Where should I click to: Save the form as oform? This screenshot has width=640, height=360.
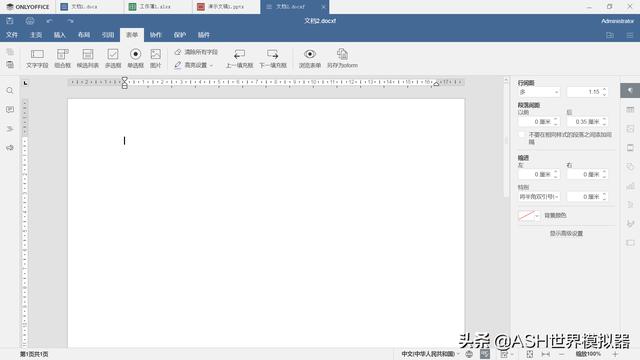(342, 58)
